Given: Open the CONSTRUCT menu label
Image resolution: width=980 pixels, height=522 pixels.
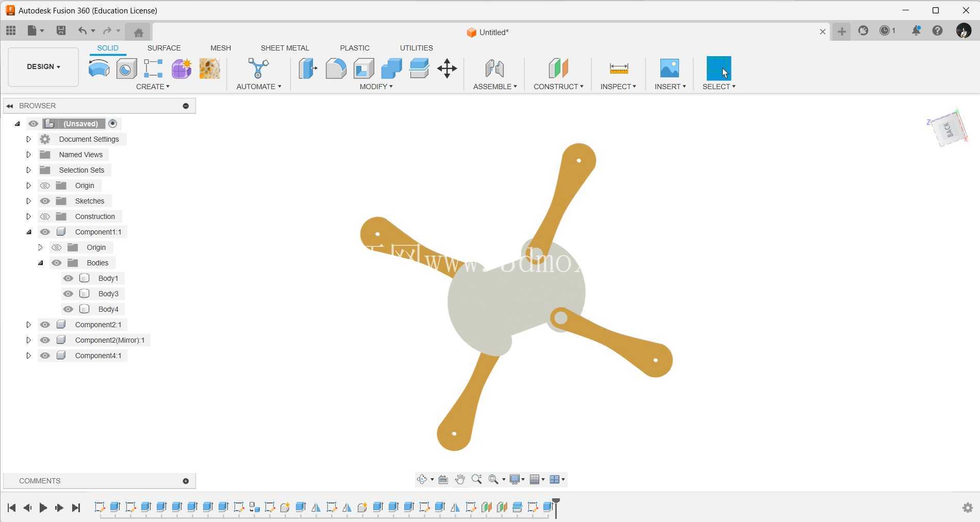Looking at the screenshot, I should coord(558,87).
